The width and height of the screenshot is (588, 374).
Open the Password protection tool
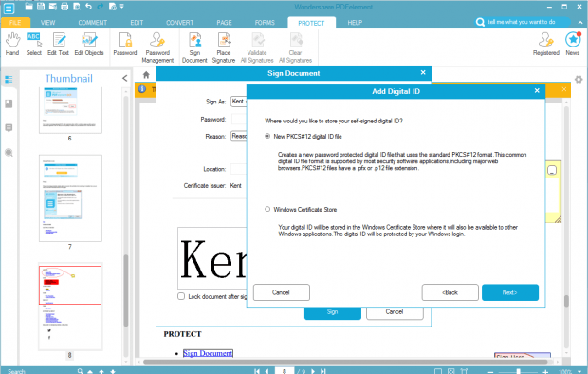(125, 45)
